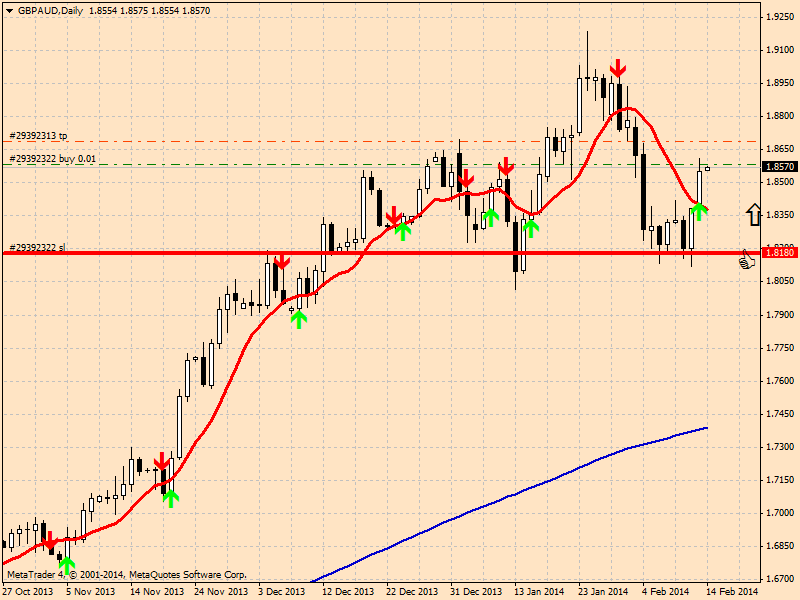Screen dimensions: 800x600
Task: Select the red down arrow just below the stop-loss line
Action: pyautogui.click(x=282, y=262)
